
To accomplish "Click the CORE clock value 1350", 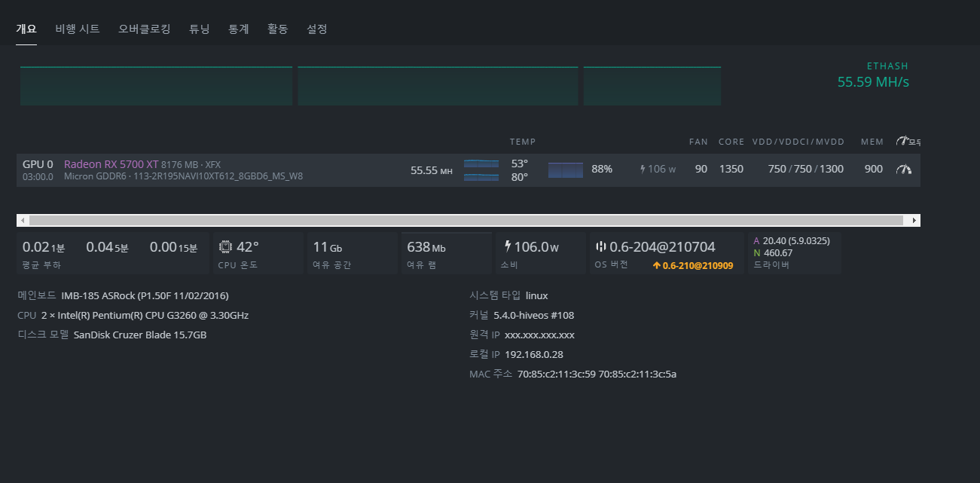I will pos(731,169).
